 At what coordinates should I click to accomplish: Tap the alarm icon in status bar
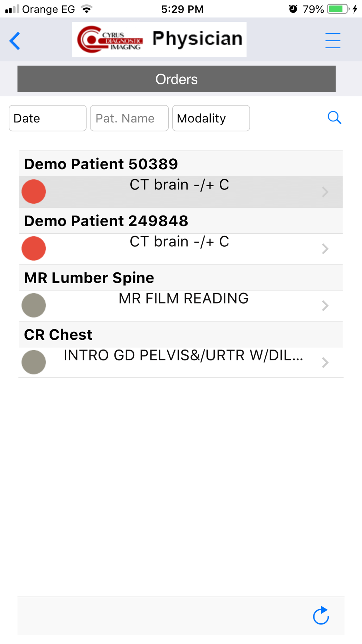(x=293, y=9)
